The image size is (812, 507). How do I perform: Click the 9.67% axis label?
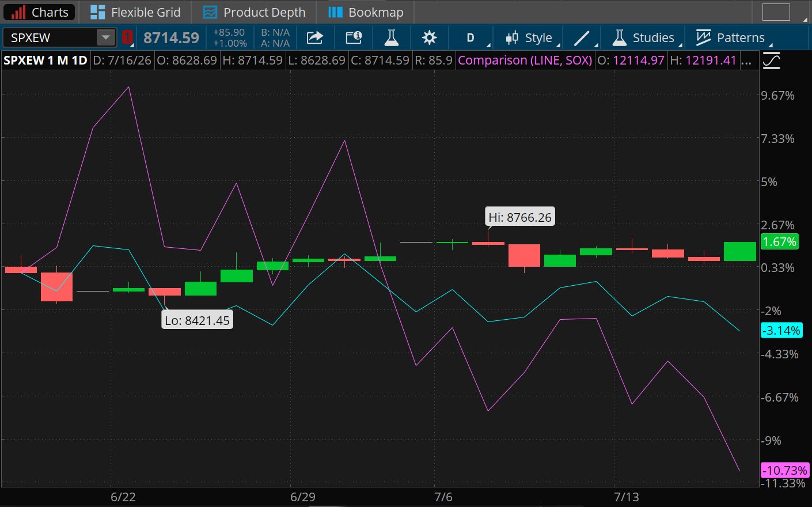[x=777, y=96]
